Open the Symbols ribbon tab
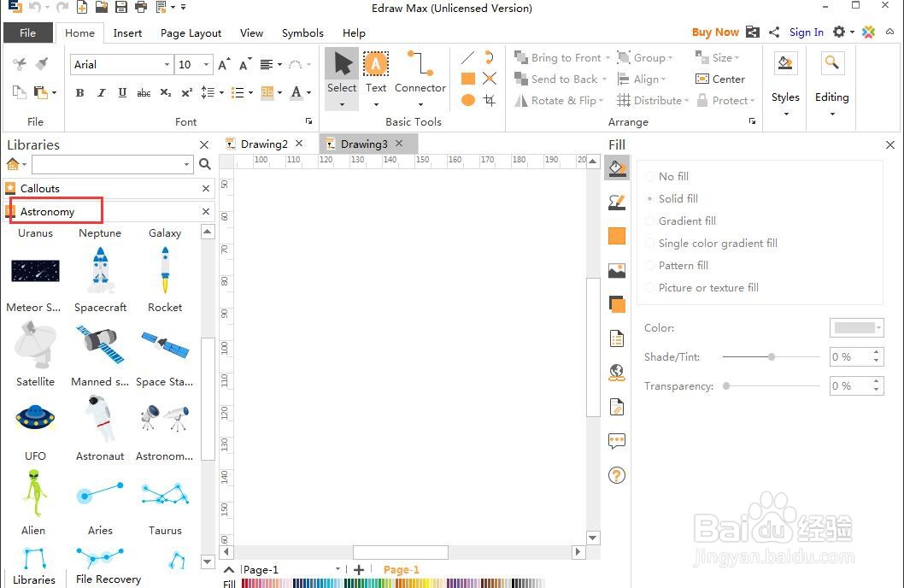904x588 pixels. tap(302, 32)
